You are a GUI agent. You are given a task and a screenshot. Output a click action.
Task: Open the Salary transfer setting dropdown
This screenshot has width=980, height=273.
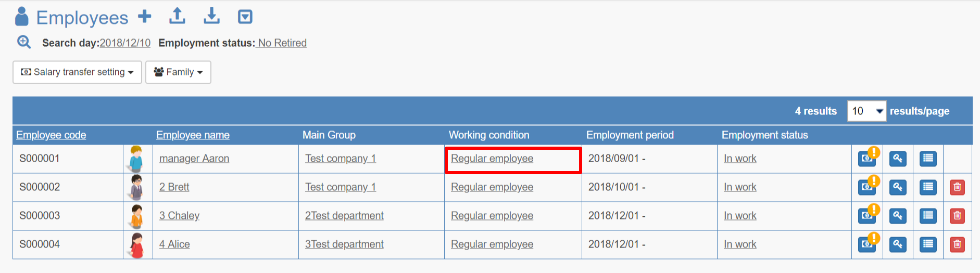[77, 72]
